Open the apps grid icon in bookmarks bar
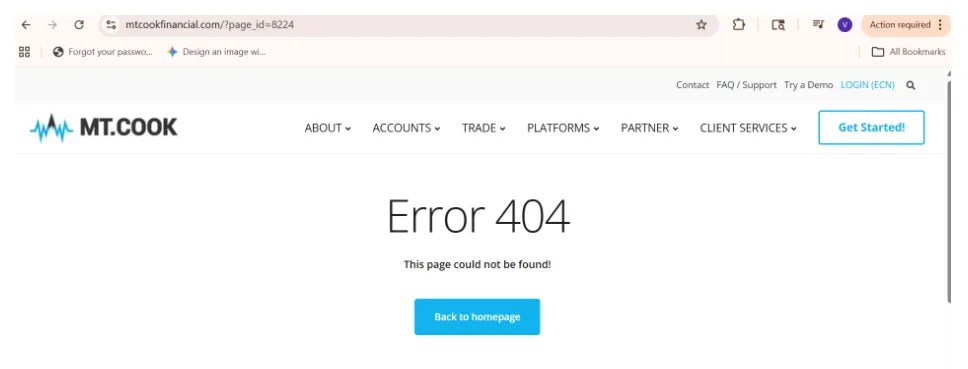 (x=25, y=52)
